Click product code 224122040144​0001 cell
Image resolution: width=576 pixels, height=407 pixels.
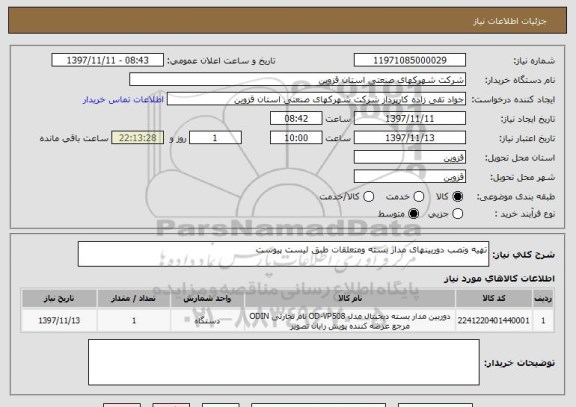click(493, 321)
